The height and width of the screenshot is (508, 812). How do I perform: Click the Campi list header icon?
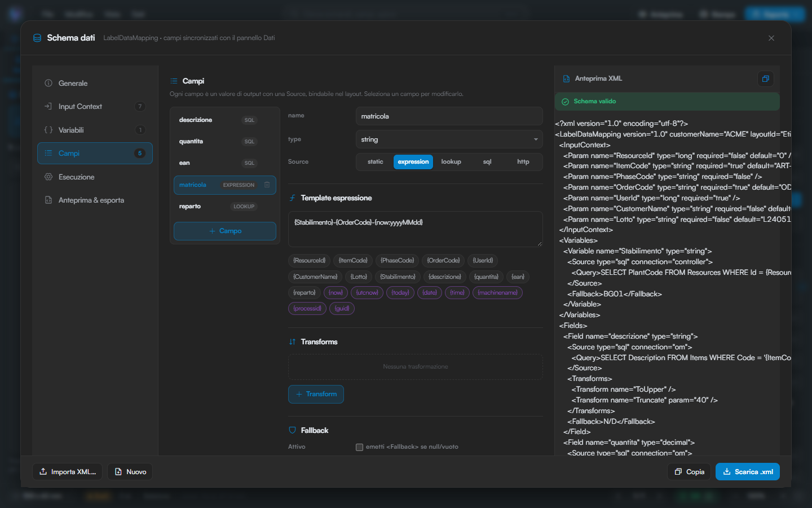pyautogui.click(x=174, y=81)
